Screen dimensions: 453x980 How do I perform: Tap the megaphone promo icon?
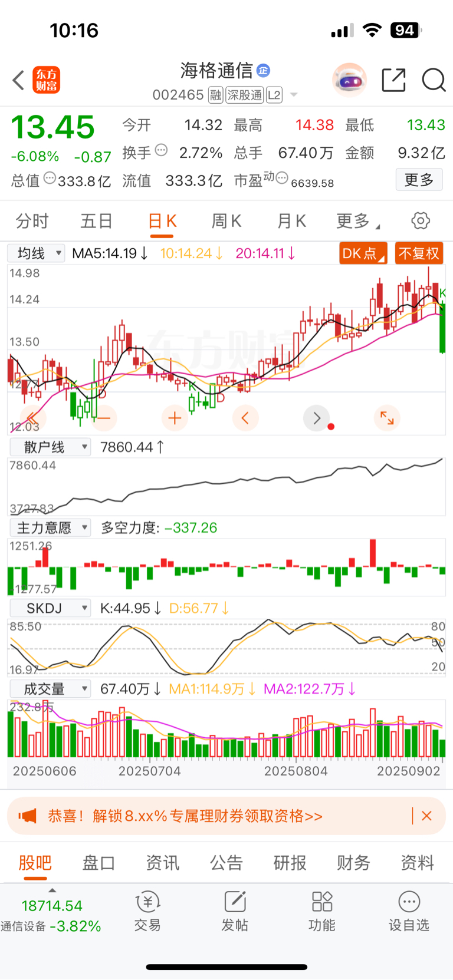click(x=27, y=816)
